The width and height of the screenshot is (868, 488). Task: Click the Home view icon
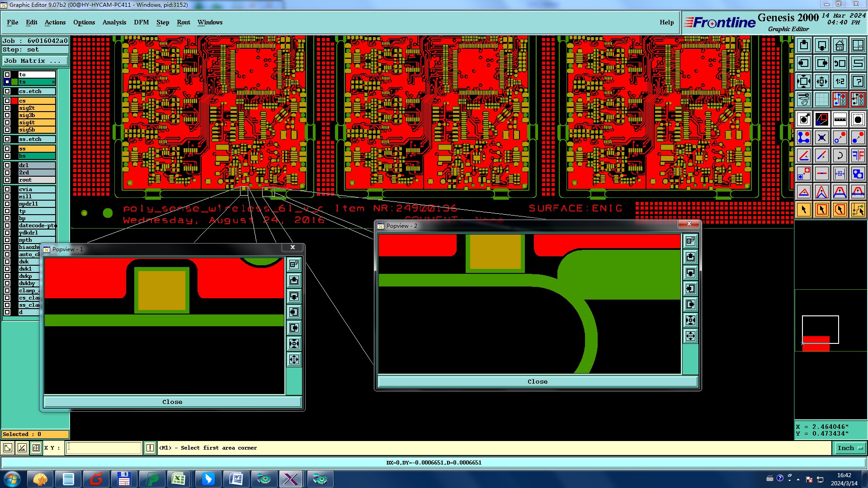click(x=840, y=45)
